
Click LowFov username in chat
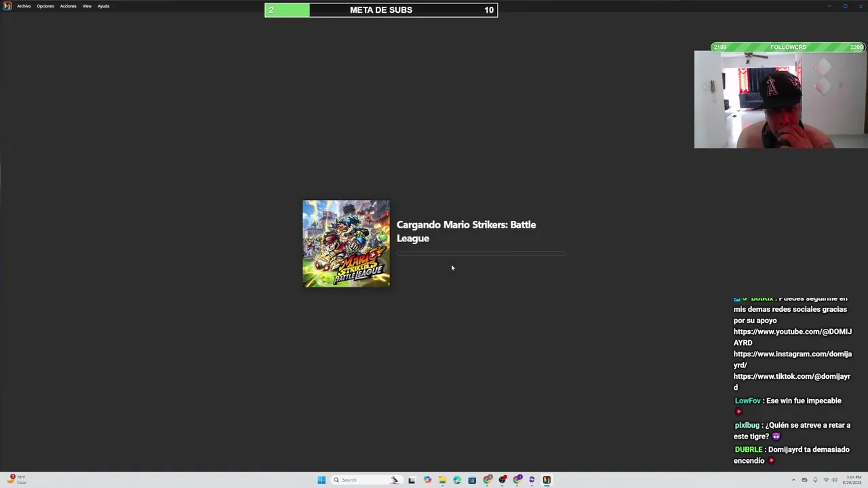click(x=747, y=401)
